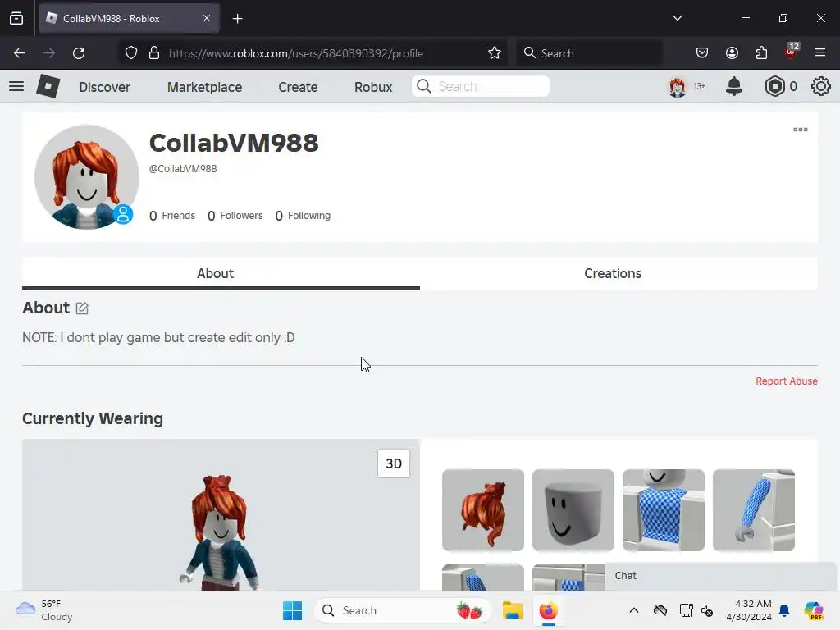
Task: Click the Windows taskbar search box
Action: pyautogui.click(x=402, y=610)
